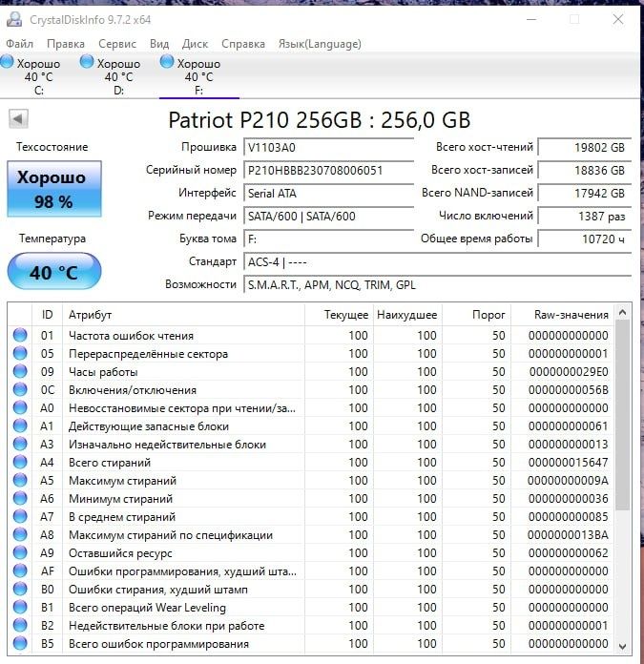The height and width of the screenshot is (664, 644).
Task: Minimize the CrystalDiskInfo window
Action: coord(531,19)
